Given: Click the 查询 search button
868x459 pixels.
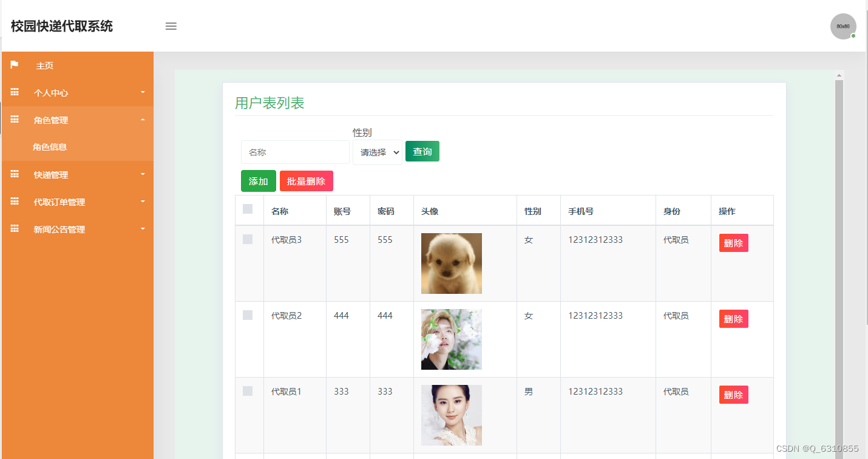Looking at the screenshot, I should click(x=422, y=151).
